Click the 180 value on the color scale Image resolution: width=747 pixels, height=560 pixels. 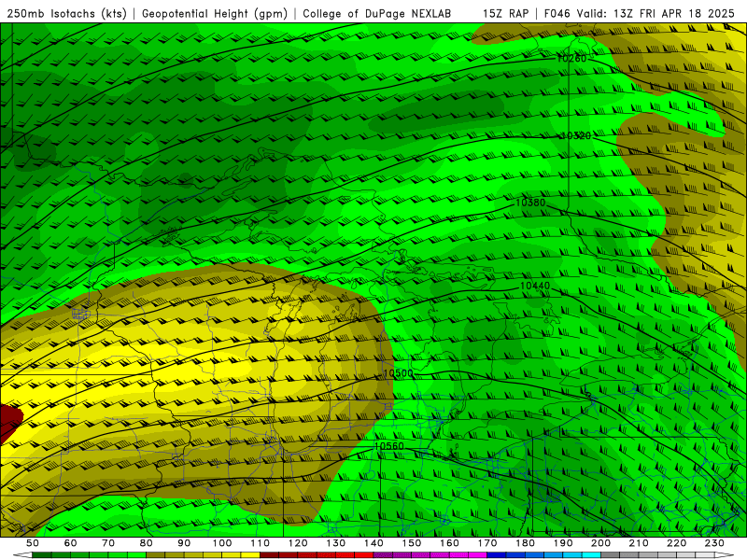[x=525, y=543]
